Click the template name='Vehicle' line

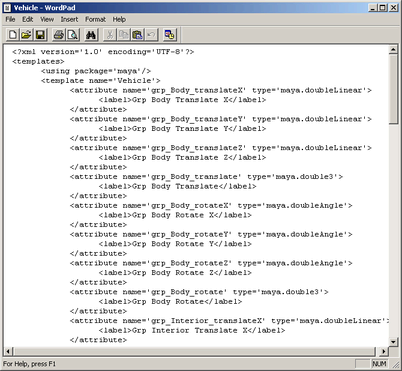pos(101,81)
